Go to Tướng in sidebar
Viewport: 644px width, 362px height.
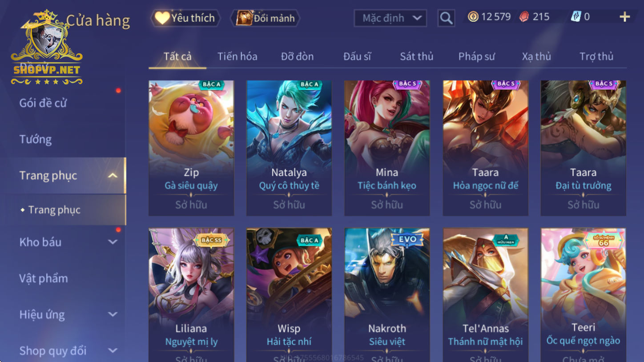[x=36, y=139]
